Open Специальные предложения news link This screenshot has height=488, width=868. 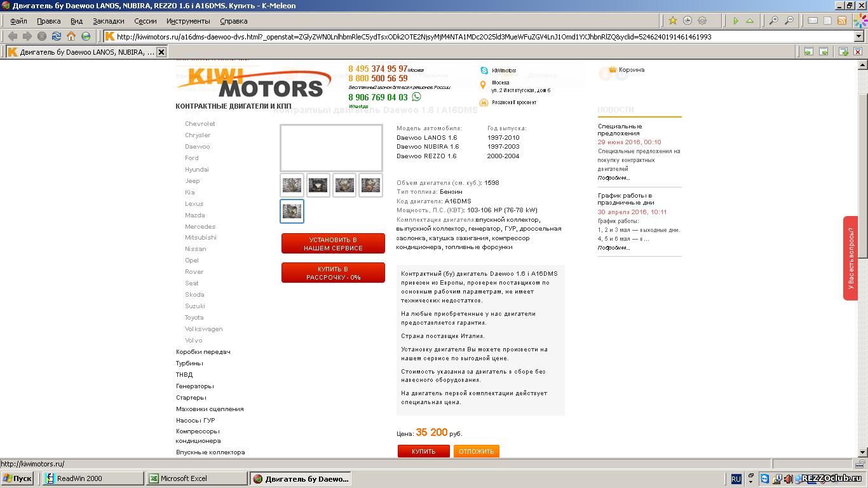(620, 130)
